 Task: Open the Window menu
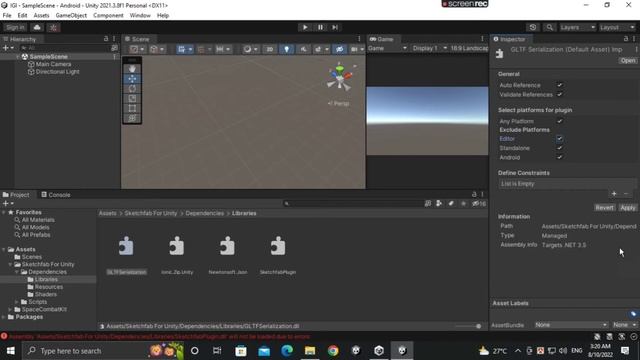pyautogui.click(x=140, y=16)
